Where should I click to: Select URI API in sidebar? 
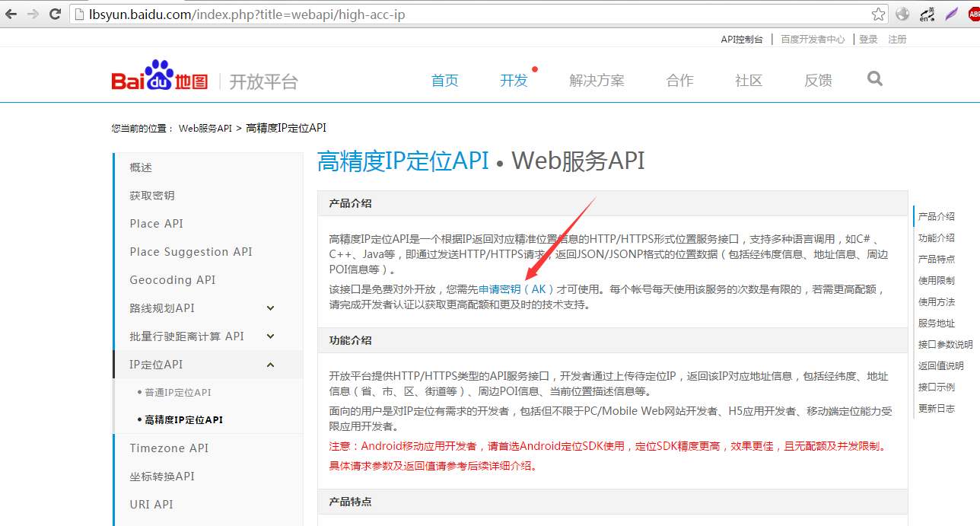point(151,505)
